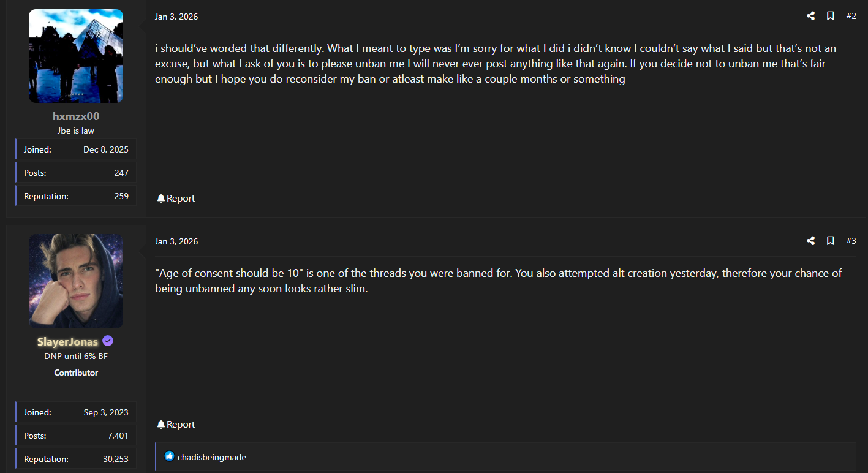The image size is (868, 473).
Task: Click SlayerJonas's Posts count 7,401
Action: coord(118,436)
